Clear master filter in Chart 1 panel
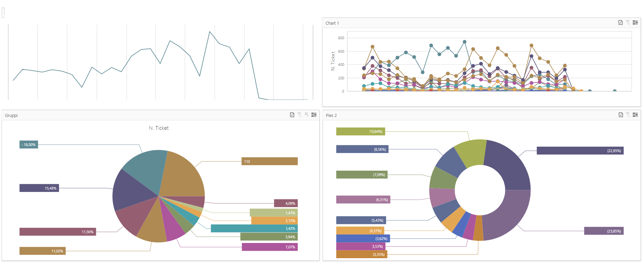644x270 pixels. (628, 23)
